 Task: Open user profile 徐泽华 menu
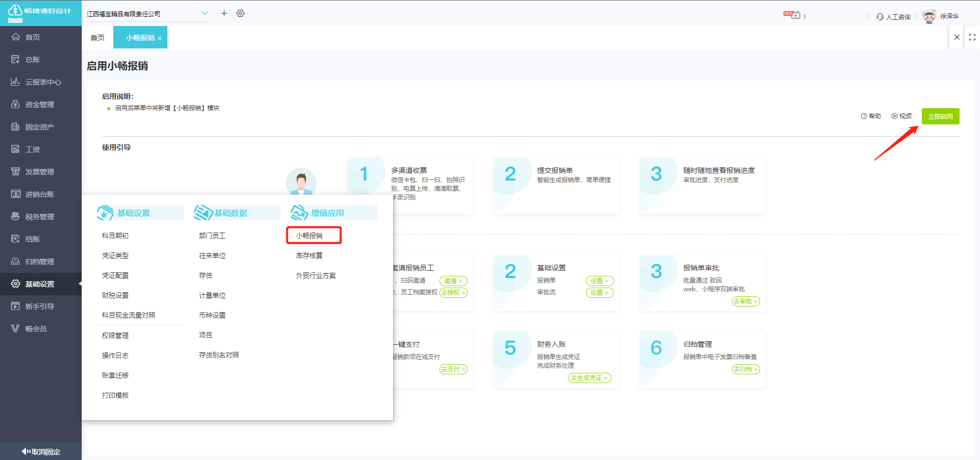tap(948, 16)
